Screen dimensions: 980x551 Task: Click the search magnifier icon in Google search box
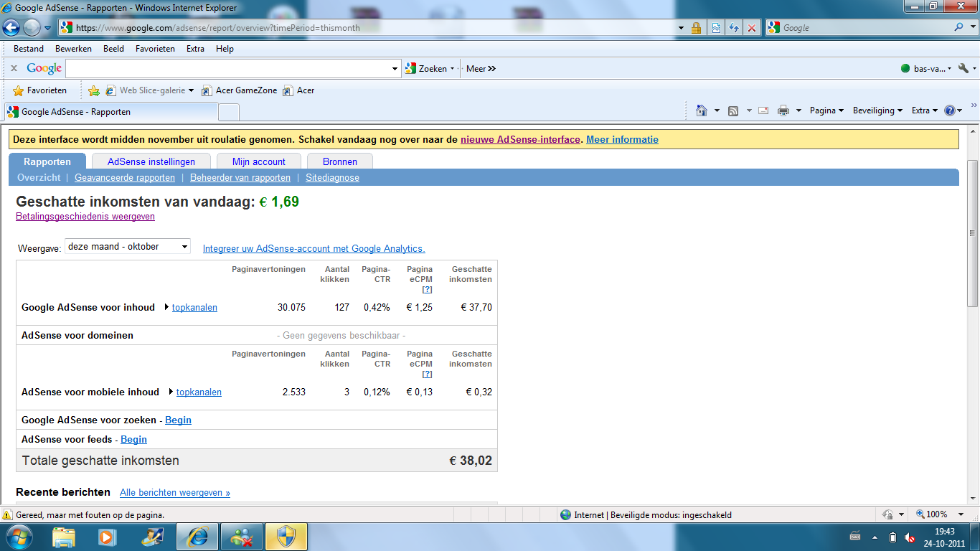pyautogui.click(x=958, y=27)
